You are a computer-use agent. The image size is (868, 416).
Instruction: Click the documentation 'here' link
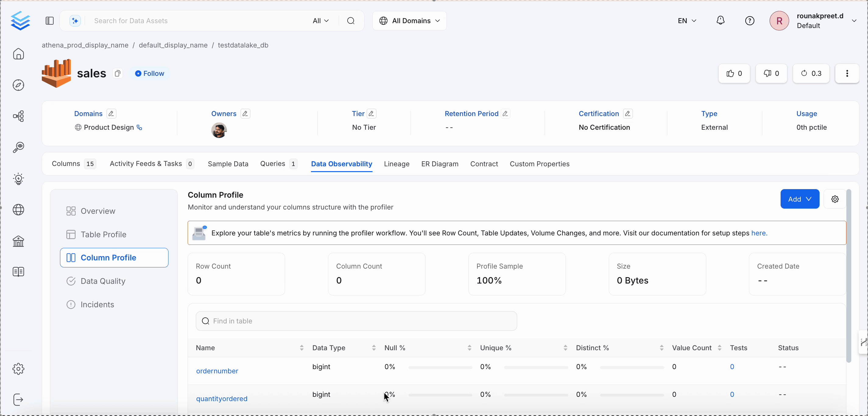click(759, 233)
